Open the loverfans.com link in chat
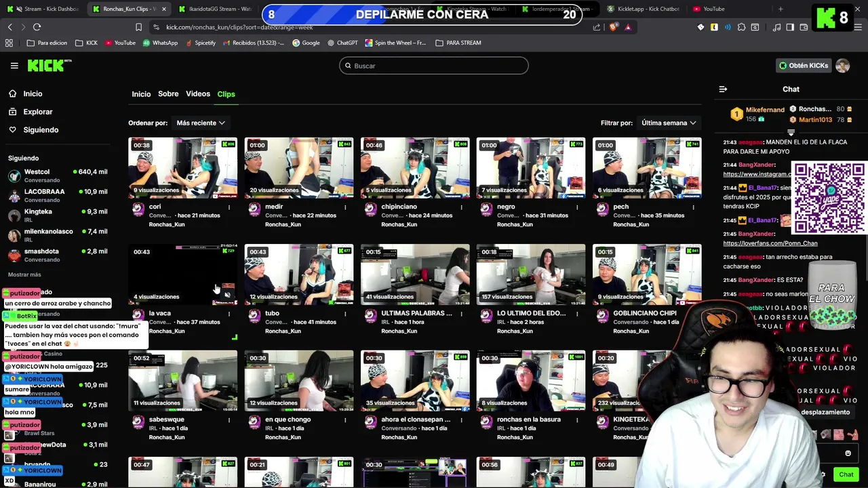 point(770,243)
